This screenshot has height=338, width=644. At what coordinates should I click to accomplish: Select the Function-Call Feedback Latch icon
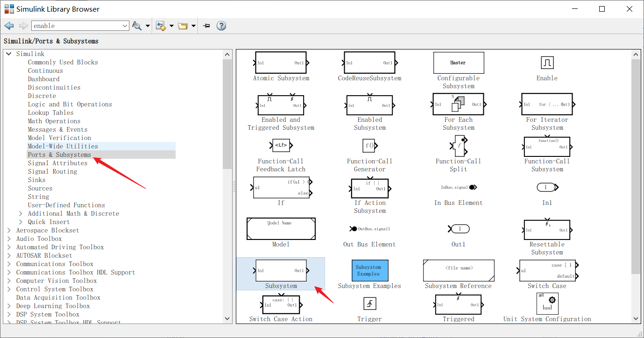(x=281, y=146)
